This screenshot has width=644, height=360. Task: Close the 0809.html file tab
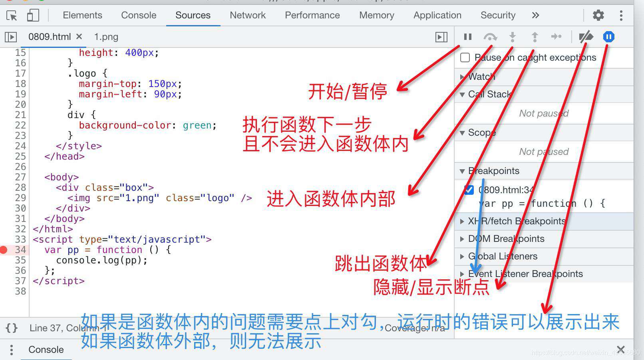tap(79, 37)
